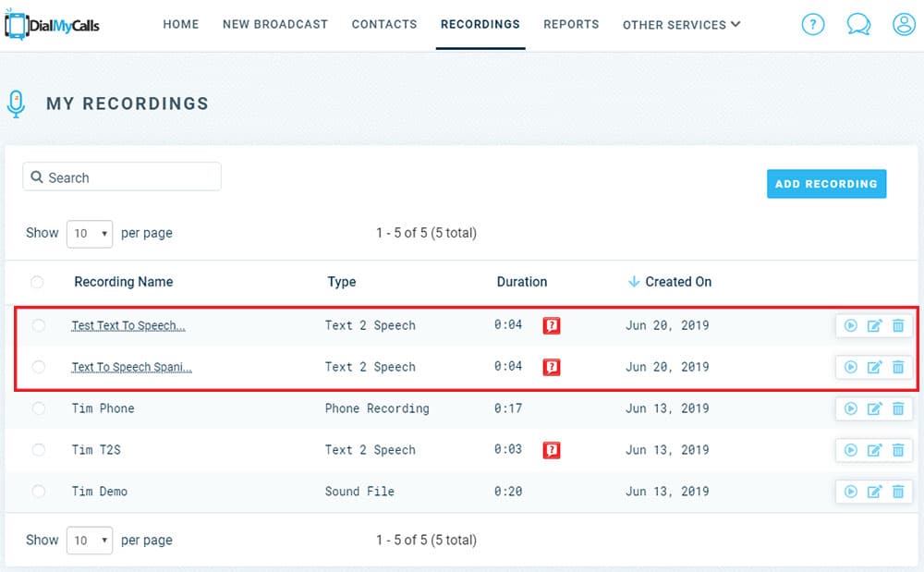Edit the Tim T2S recording
This screenshot has height=572, width=924.
[874, 450]
